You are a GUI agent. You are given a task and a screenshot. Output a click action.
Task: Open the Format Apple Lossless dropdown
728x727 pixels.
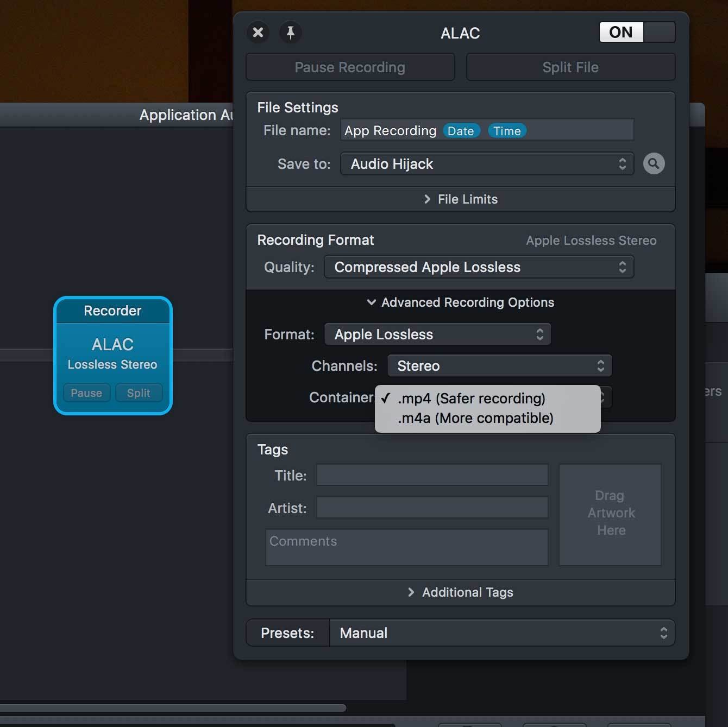(x=437, y=334)
